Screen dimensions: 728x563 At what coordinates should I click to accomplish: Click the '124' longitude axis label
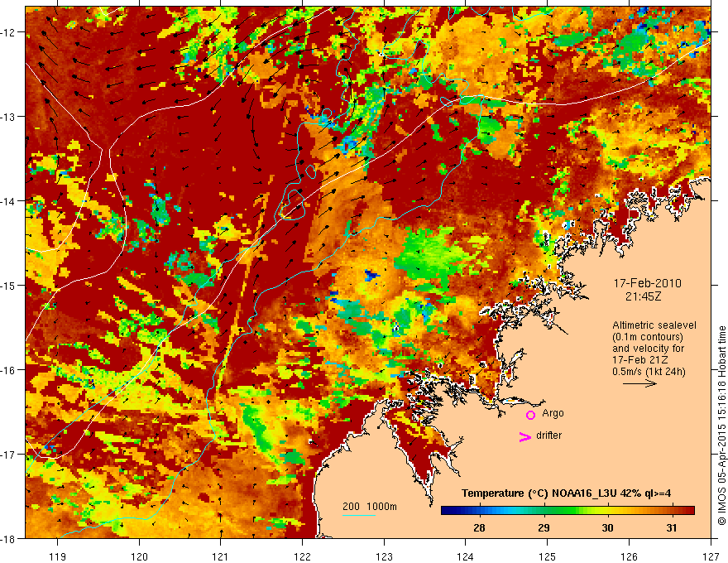pyautogui.click(x=466, y=556)
